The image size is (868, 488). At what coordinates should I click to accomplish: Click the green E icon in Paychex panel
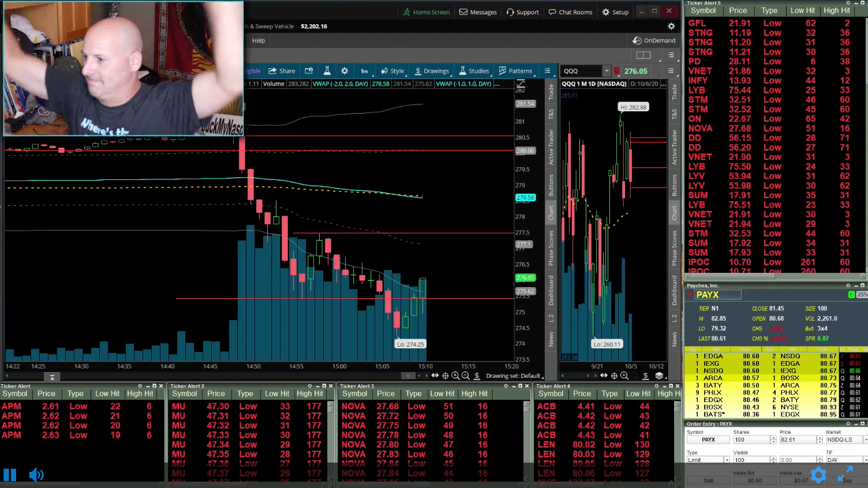pyautogui.click(x=851, y=295)
